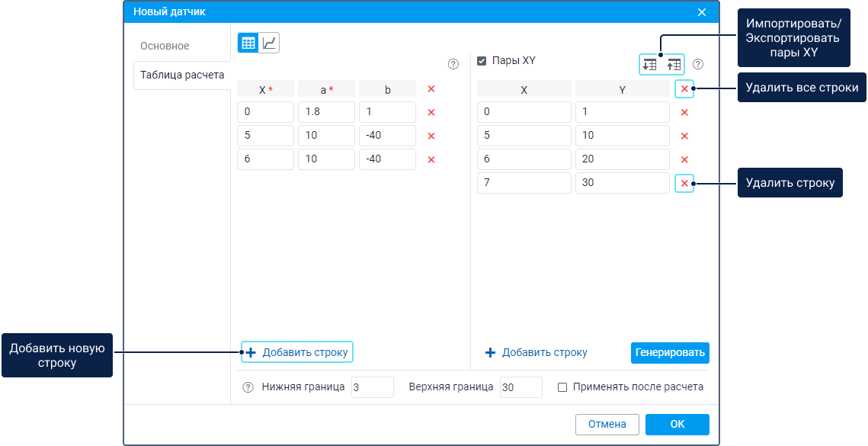Click a field in row with X 6
This screenshot has height=446, width=868.
coord(327,159)
